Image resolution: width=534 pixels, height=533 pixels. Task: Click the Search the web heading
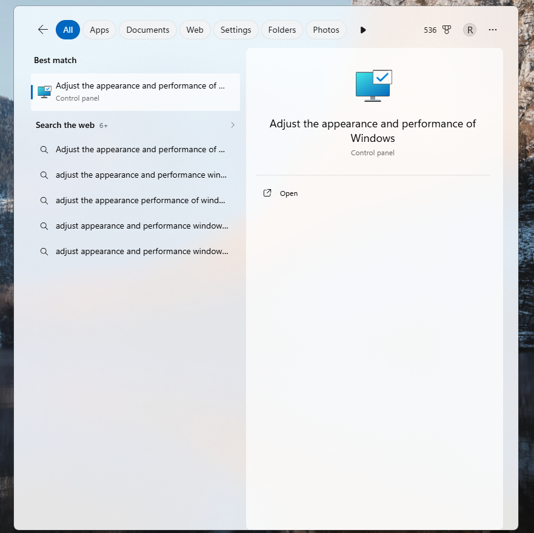coord(65,125)
